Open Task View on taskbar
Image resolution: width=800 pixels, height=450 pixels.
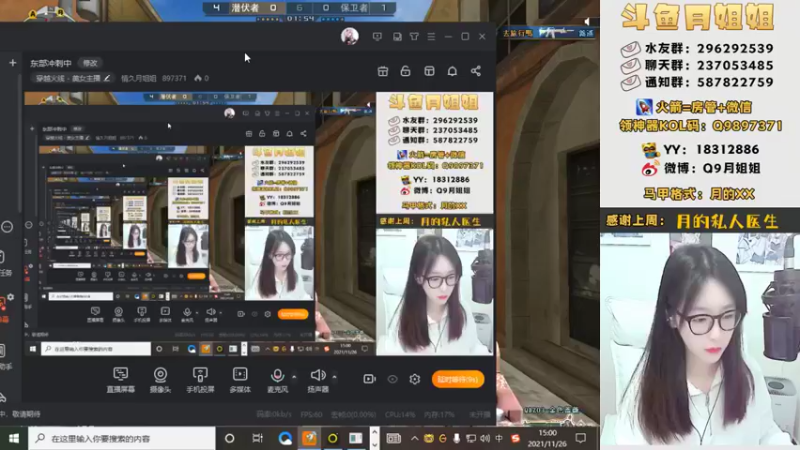point(258,438)
